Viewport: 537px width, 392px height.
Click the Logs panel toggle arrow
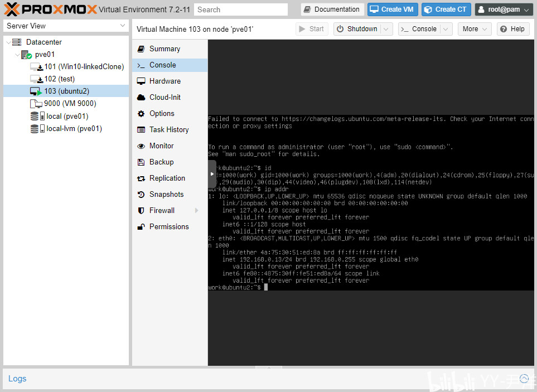click(524, 378)
